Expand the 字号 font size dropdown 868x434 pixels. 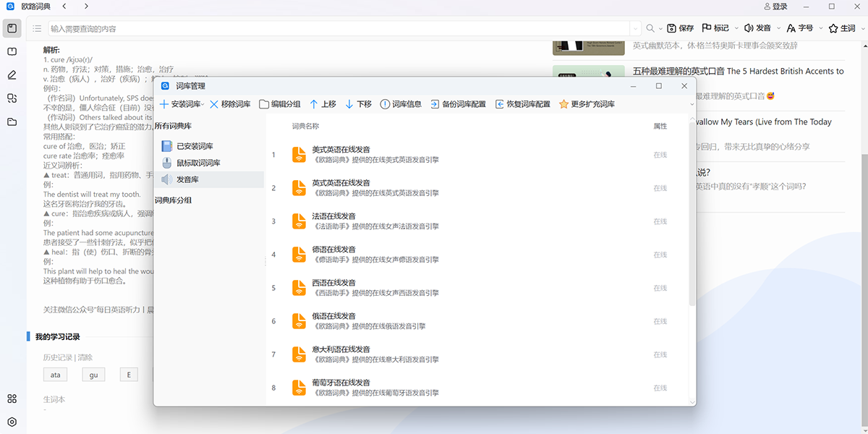tap(820, 28)
